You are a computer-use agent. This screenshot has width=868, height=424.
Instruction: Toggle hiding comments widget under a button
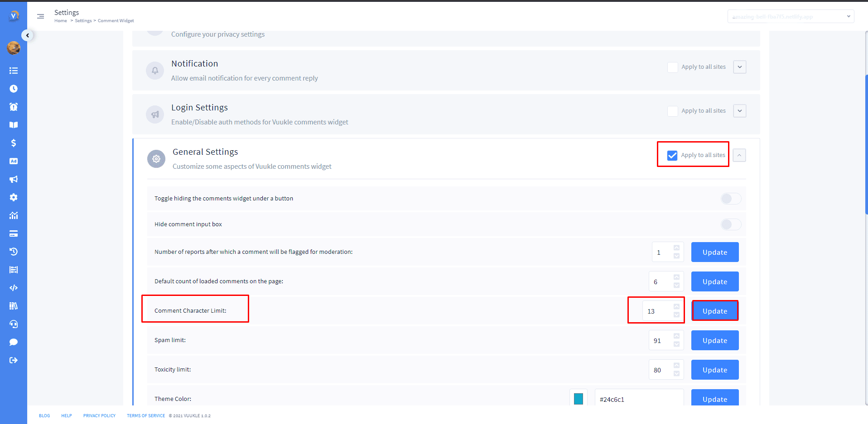[x=731, y=199]
